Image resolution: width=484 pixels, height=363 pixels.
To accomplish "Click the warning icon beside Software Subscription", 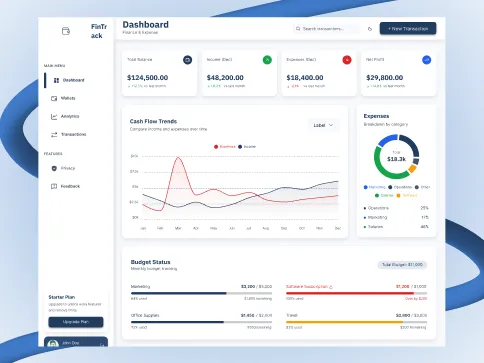I will 331,287.
